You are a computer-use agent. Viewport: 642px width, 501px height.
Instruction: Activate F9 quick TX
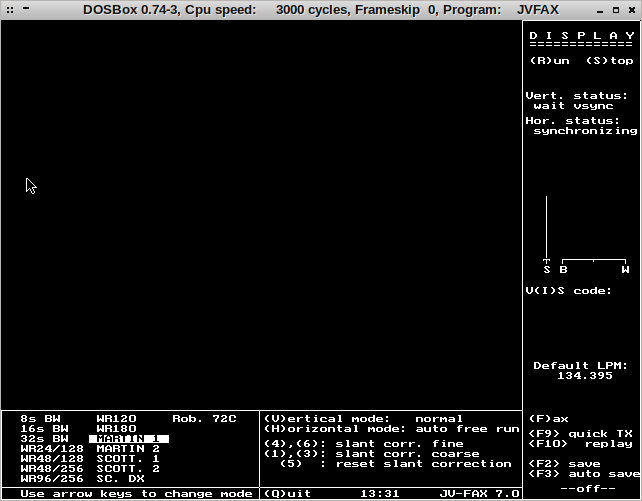click(581, 434)
